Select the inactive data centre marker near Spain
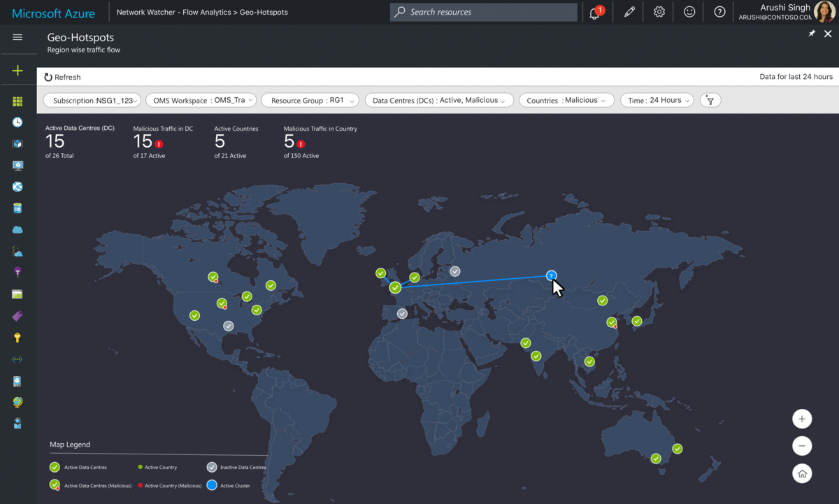This screenshot has width=839, height=504. point(402,314)
